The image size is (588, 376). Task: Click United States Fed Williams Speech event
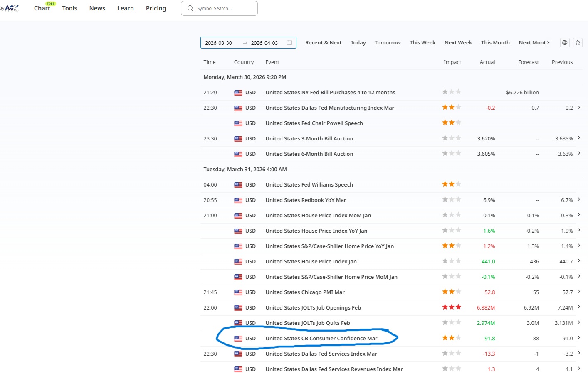(309, 185)
